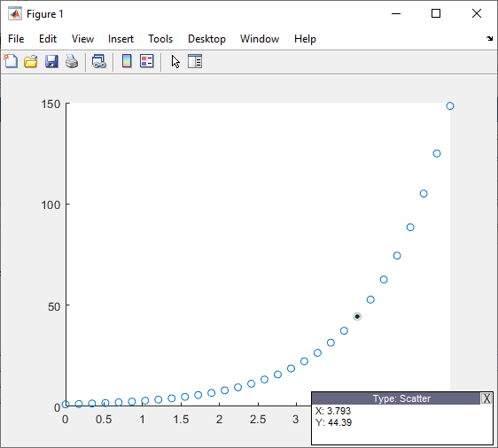Image resolution: width=498 pixels, height=448 pixels.
Task: Insert a colorbar via toolbar icon
Action: tap(127, 61)
